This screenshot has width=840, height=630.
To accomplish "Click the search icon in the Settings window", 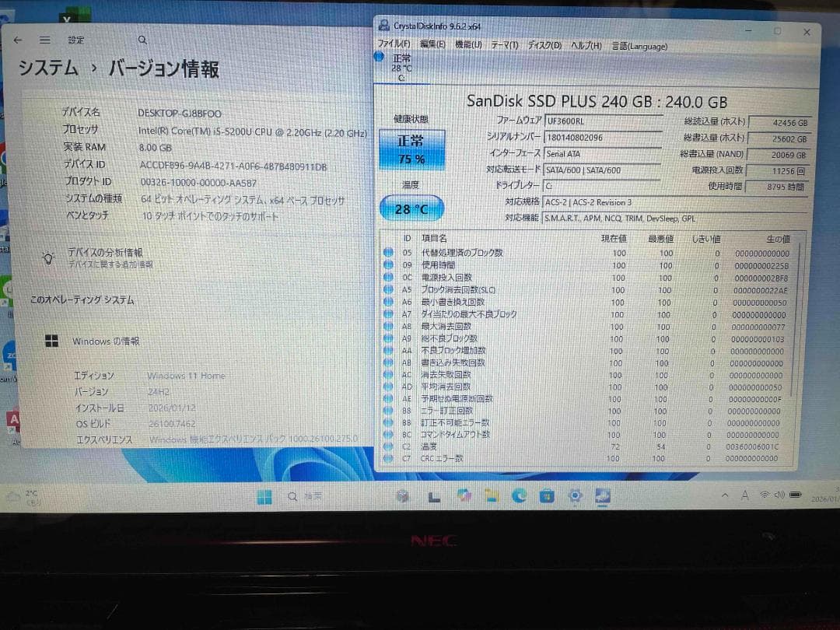I will pyautogui.click(x=142, y=39).
